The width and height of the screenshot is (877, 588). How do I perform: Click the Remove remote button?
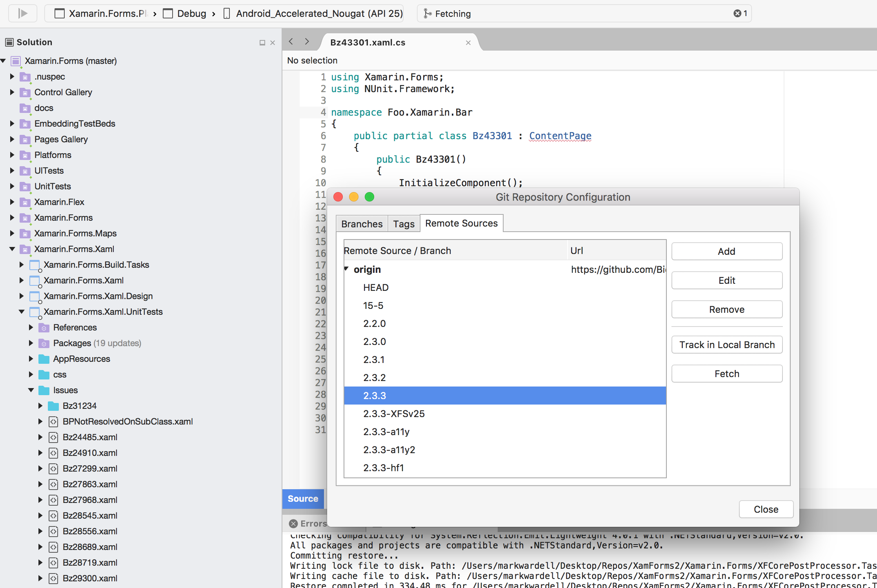(x=727, y=309)
